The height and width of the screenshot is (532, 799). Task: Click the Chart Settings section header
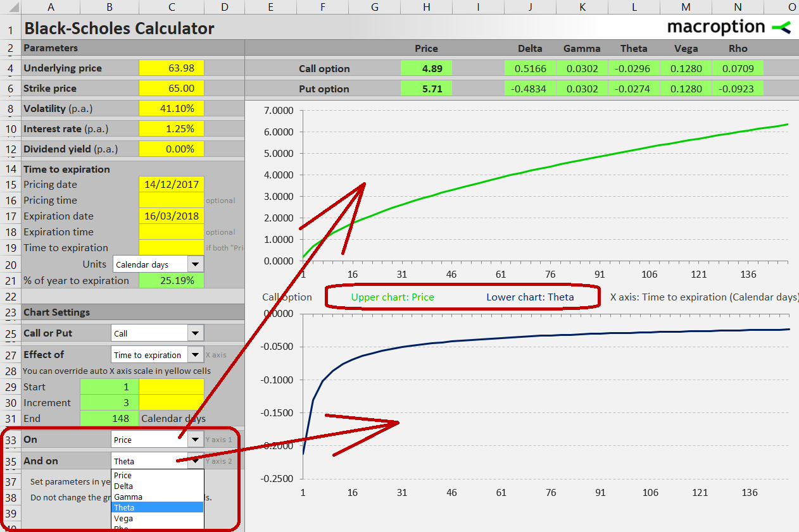56,312
